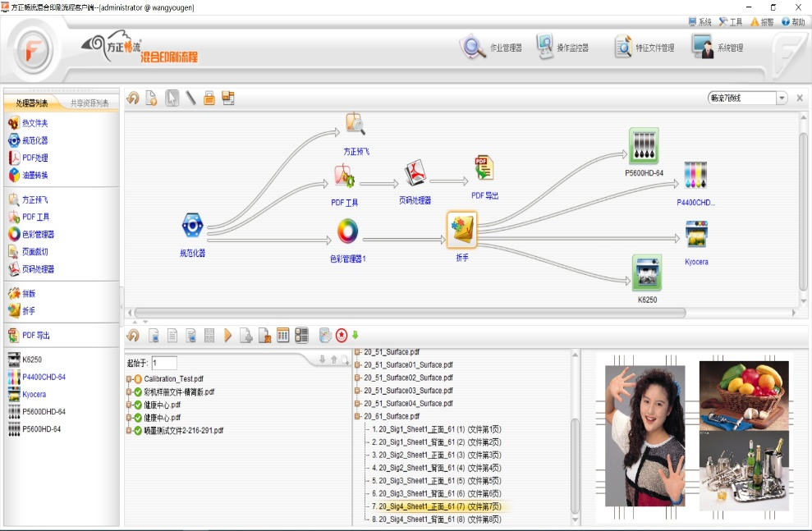Click the 起始于 number input field

[164, 363]
